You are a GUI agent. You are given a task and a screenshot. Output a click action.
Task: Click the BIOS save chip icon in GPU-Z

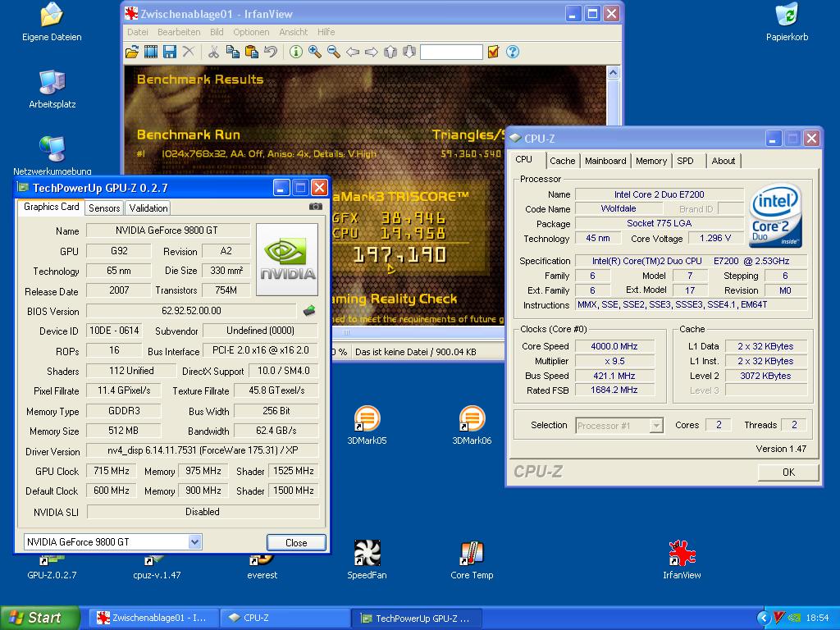click(x=309, y=311)
